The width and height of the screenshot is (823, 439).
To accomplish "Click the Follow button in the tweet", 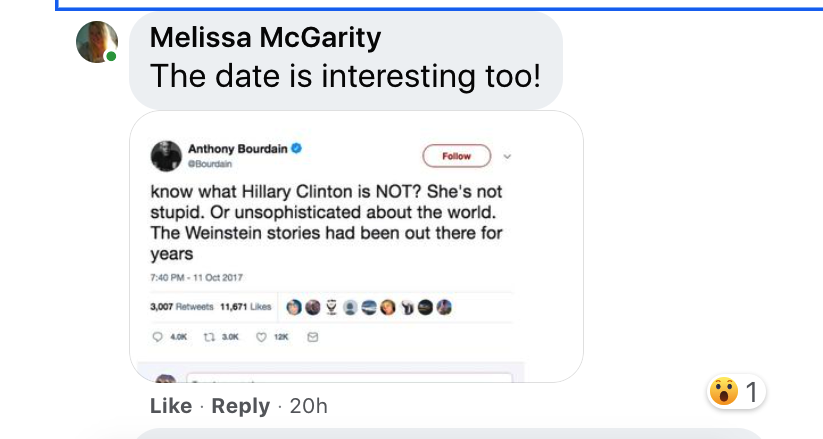I will [x=457, y=156].
